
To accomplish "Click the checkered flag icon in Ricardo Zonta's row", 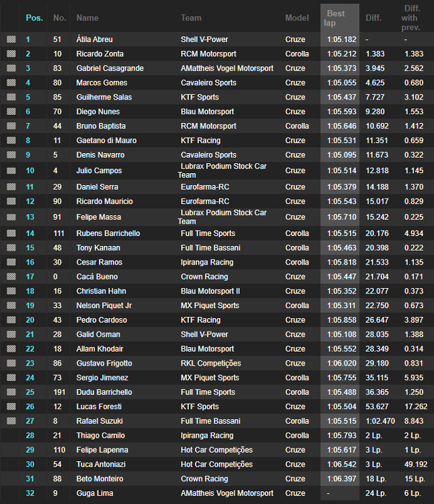I will point(11,53).
